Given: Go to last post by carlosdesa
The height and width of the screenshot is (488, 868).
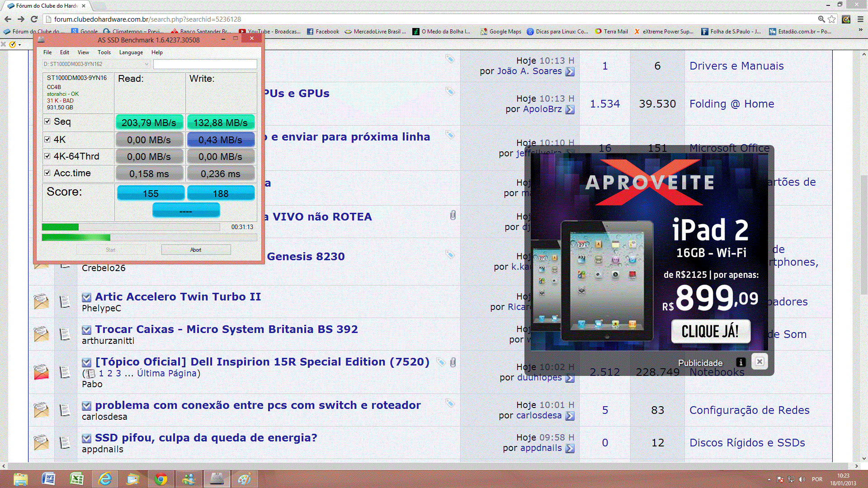Looking at the screenshot, I should (570, 416).
